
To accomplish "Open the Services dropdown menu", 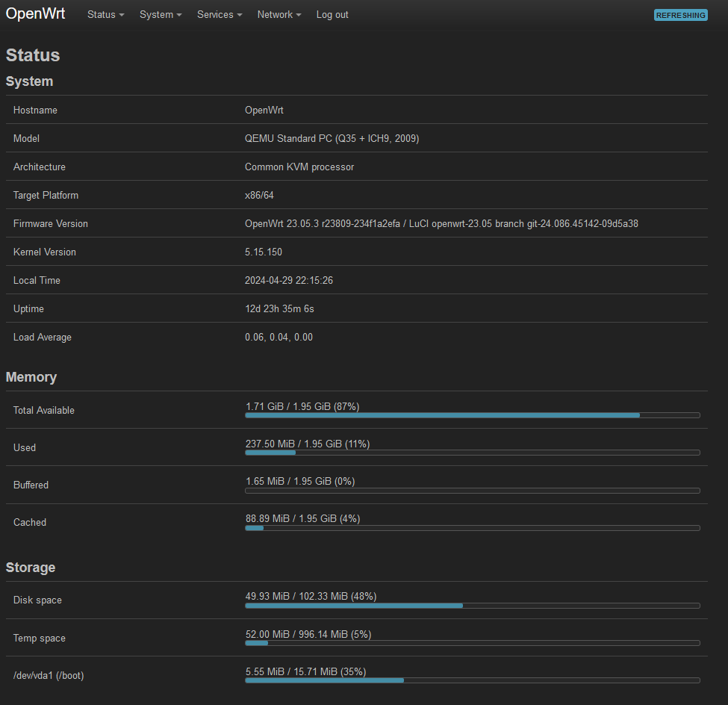I will coord(219,14).
